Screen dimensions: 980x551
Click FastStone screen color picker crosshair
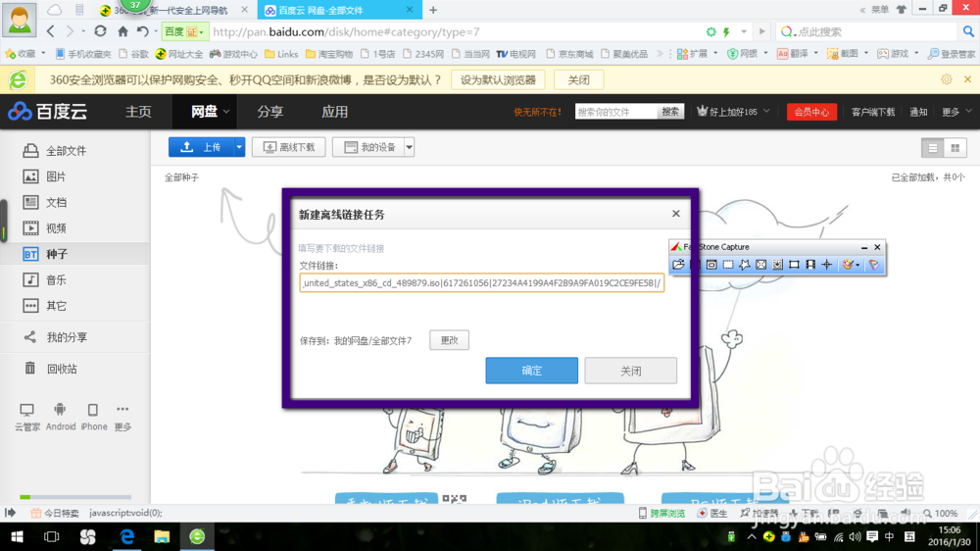pos(826,265)
